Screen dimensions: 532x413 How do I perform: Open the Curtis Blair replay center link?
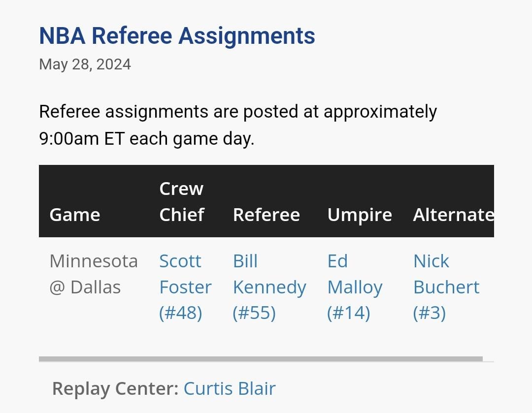[229, 388]
